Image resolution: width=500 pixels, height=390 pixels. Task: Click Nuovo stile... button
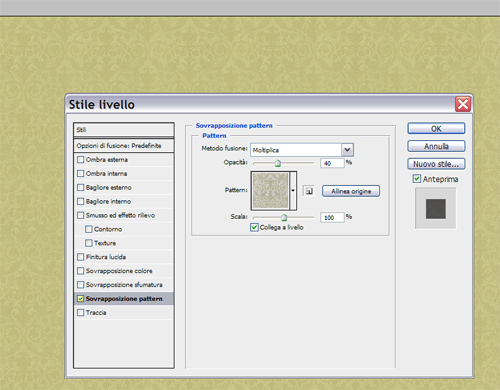pos(436,164)
